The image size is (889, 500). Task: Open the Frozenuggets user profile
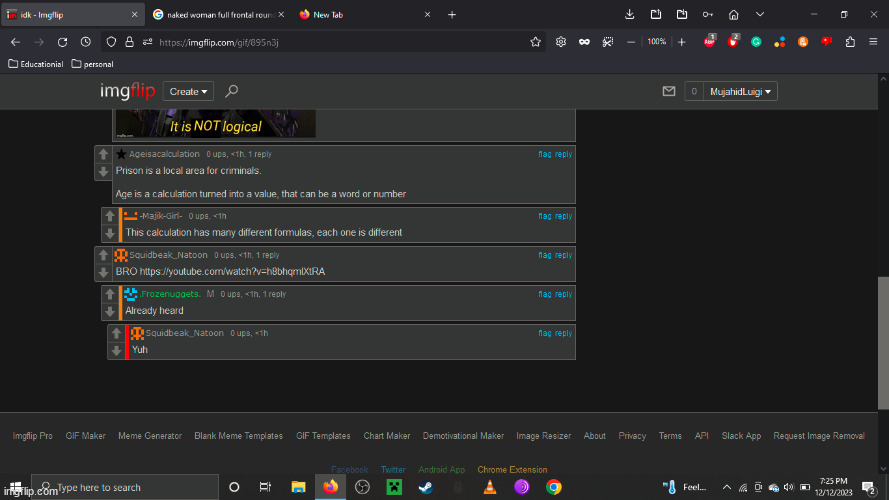[x=171, y=294]
